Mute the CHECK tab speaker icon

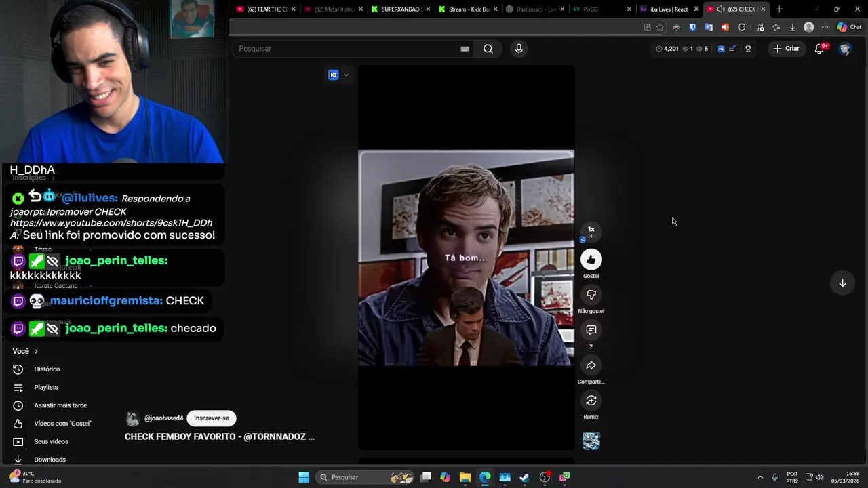[x=721, y=9]
